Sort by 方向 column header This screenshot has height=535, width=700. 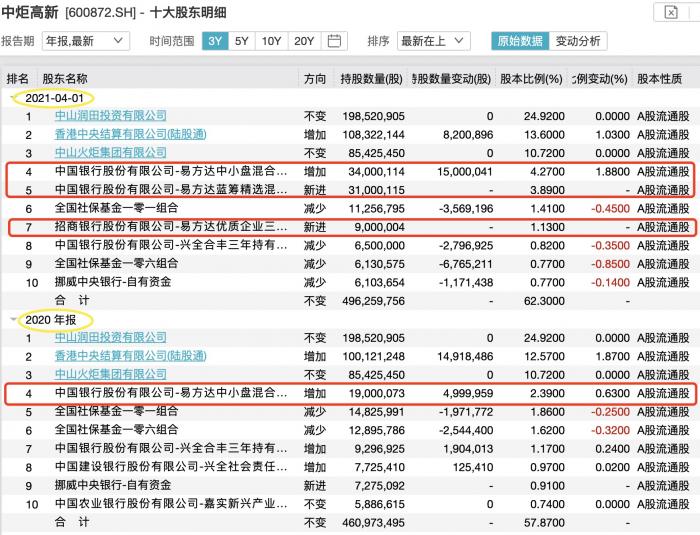315,79
